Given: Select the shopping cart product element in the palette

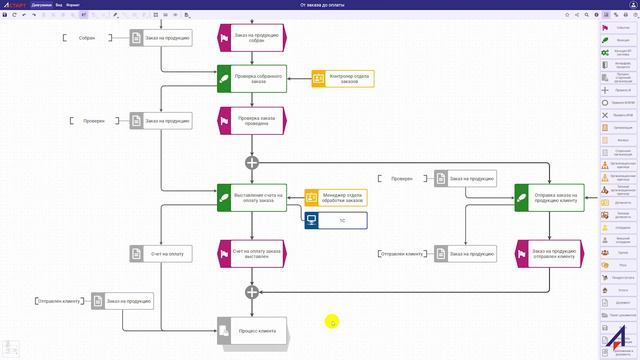Looking at the screenshot, I should pos(618,278).
